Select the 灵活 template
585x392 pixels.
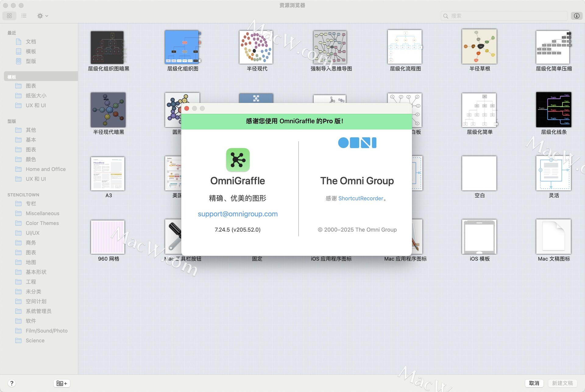click(x=554, y=173)
